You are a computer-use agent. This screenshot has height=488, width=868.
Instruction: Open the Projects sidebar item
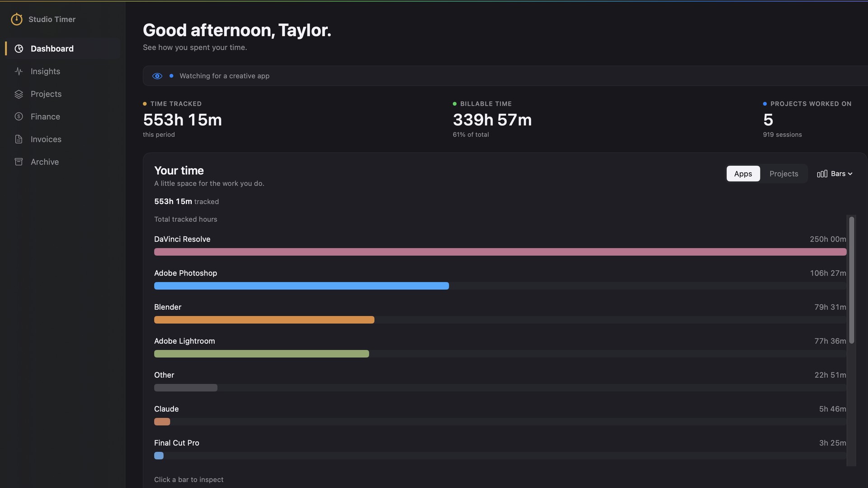pos(63,94)
